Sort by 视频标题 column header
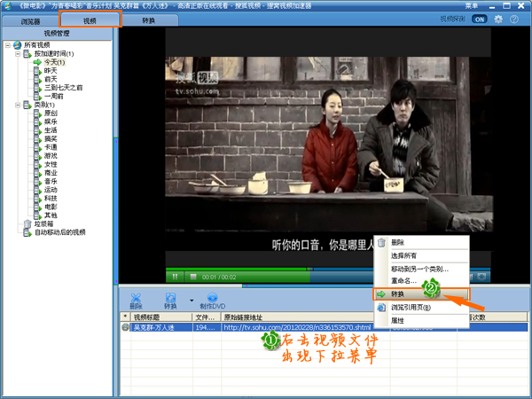This screenshot has width=532, height=399. point(161,317)
